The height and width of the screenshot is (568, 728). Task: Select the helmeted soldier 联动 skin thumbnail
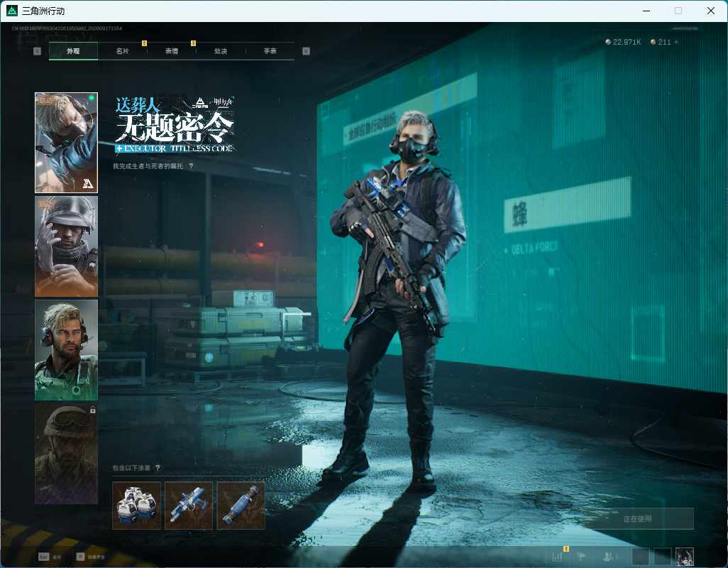pos(67,246)
